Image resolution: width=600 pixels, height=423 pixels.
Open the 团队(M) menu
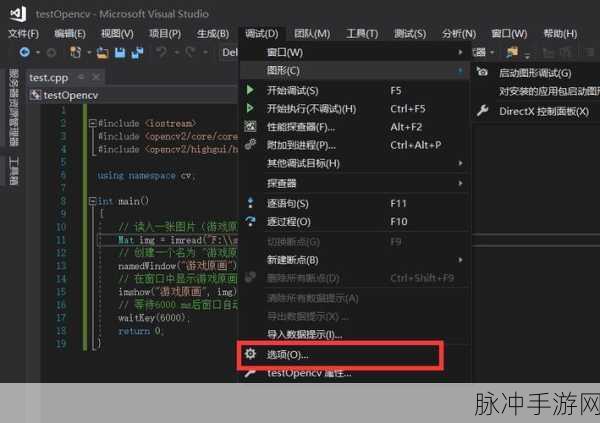[312, 34]
